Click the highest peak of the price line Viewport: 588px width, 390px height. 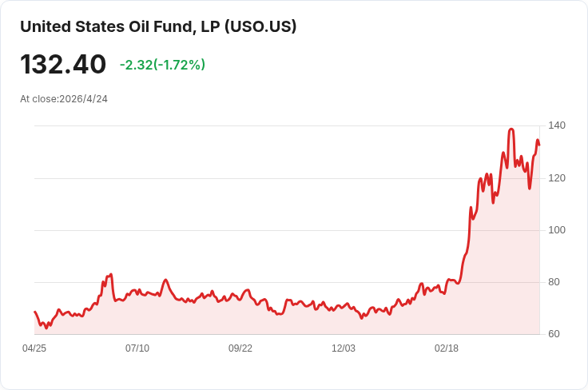[x=511, y=129]
